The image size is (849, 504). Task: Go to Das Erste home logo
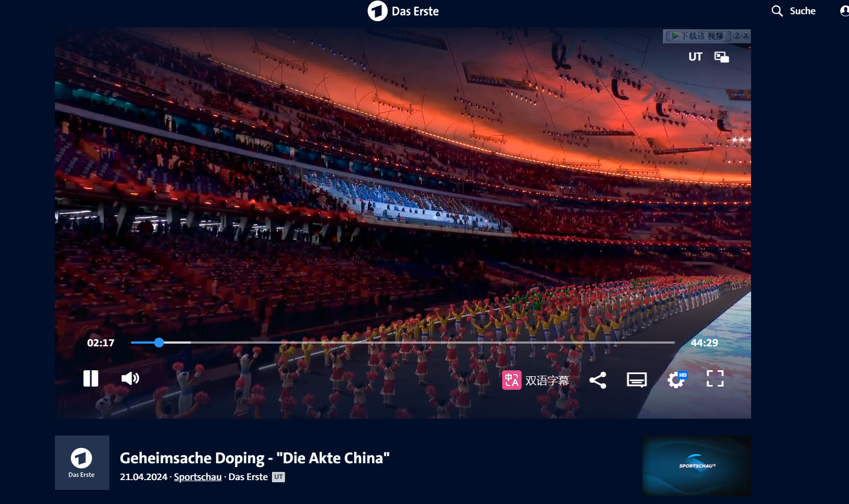(x=403, y=11)
